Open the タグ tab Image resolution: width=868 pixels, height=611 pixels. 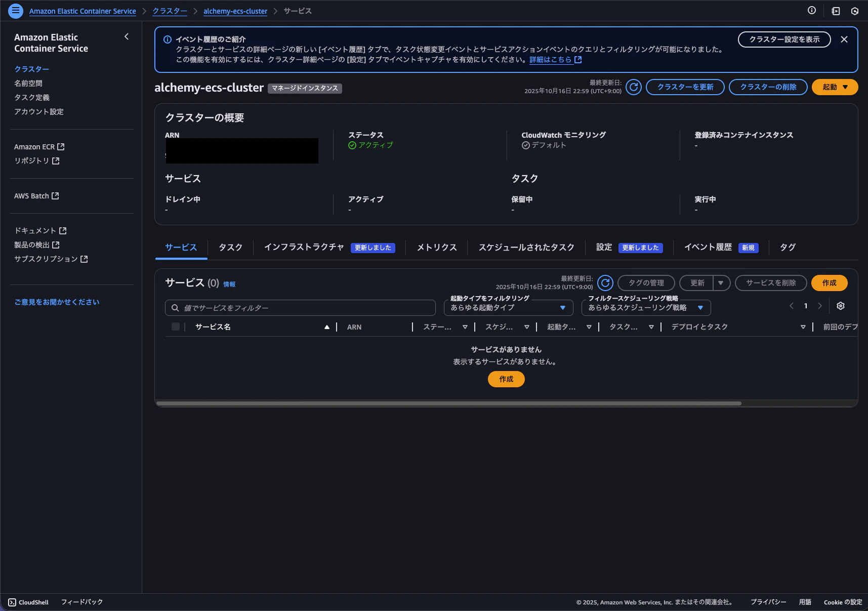(788, 248)
